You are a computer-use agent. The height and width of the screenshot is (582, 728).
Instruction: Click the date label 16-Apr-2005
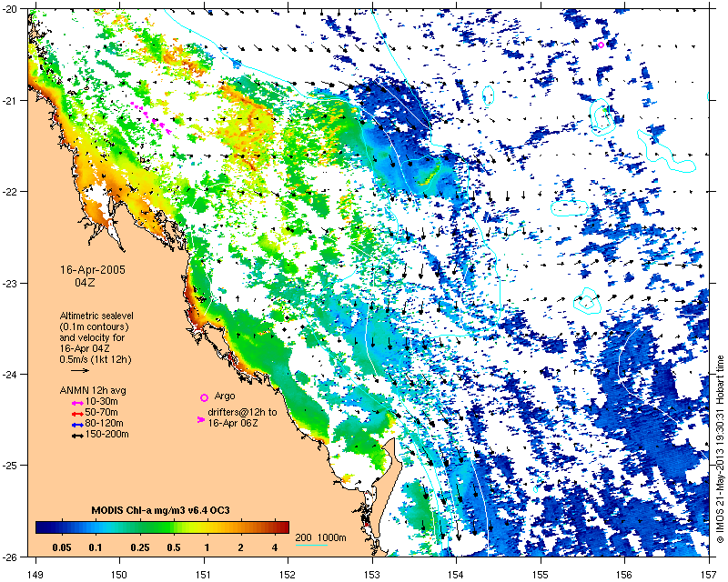[93, 270]
